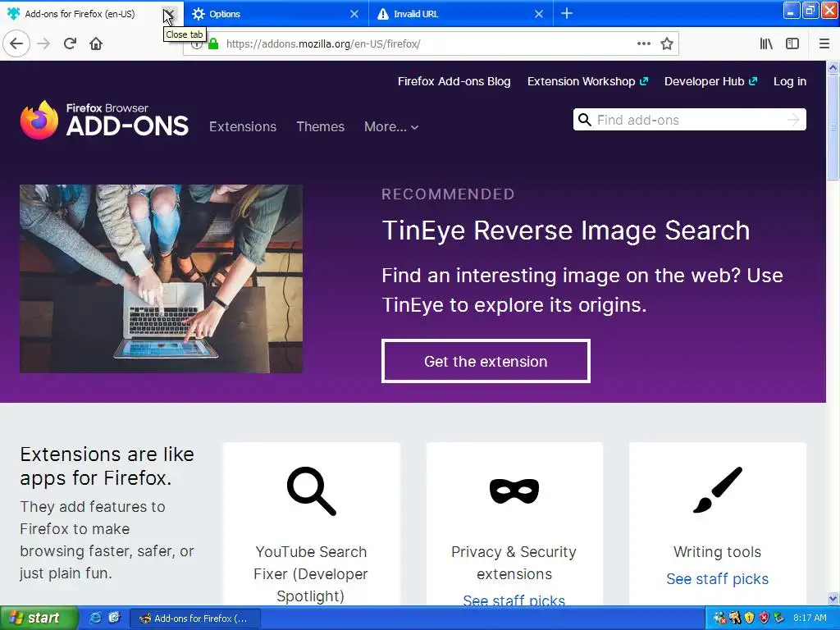Open Firefox Add-ons Blog link
Image resolution: width=840 pixels, height=630 pixels.
coord(454,81)
